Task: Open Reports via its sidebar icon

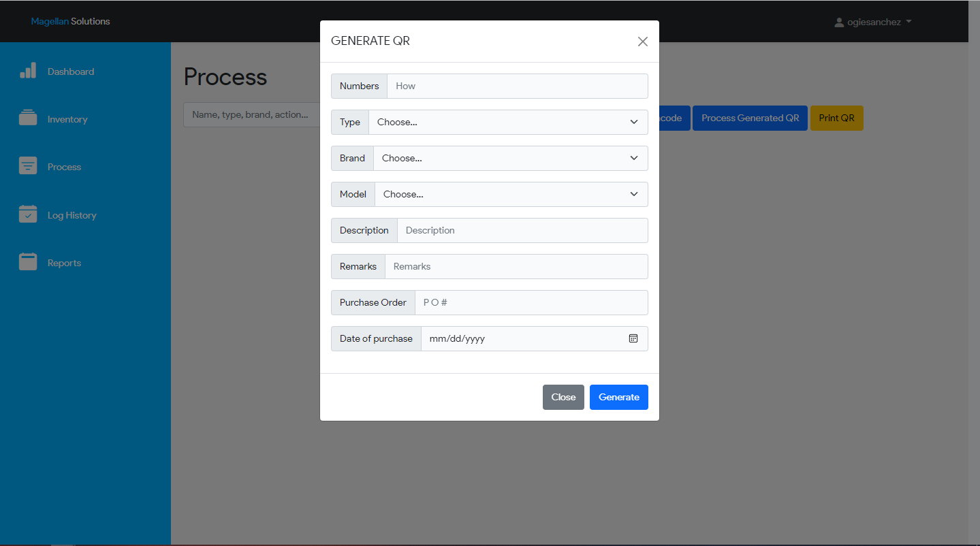Action: (x=28, y=261)
